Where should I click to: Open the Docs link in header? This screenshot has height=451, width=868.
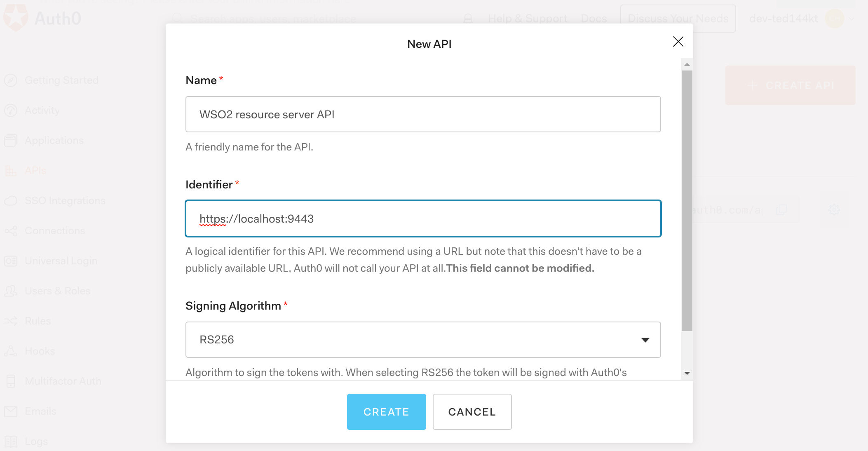(x=594, y=19)
